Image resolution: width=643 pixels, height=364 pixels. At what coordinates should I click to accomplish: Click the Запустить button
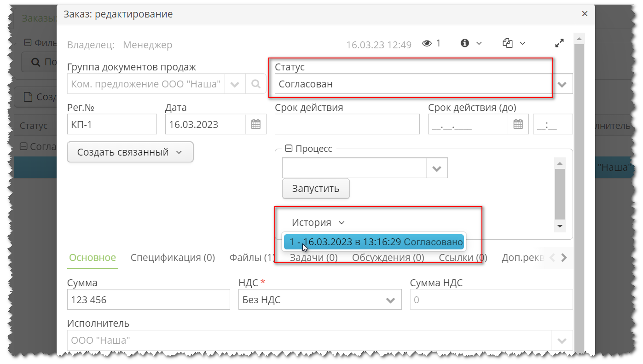(x=316, y=189)
